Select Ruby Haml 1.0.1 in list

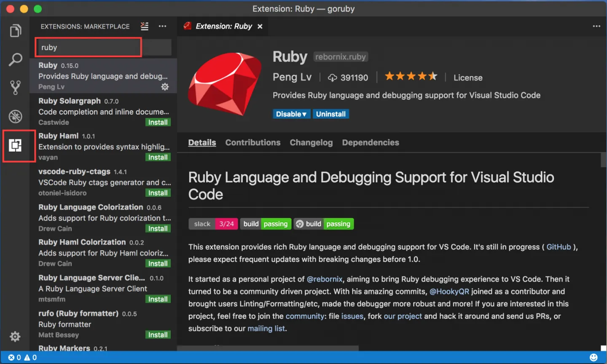click(x=103, y=146)
